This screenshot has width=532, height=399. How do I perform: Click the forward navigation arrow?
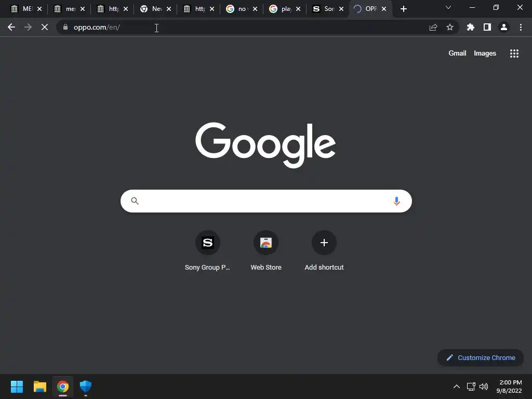(28, 27)
